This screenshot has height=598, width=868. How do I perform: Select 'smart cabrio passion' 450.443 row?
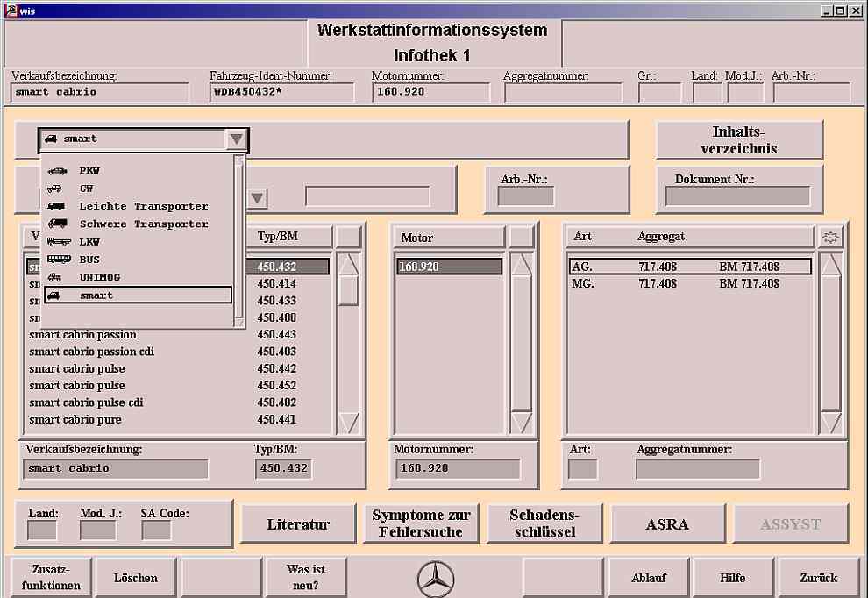click(178, 334)
